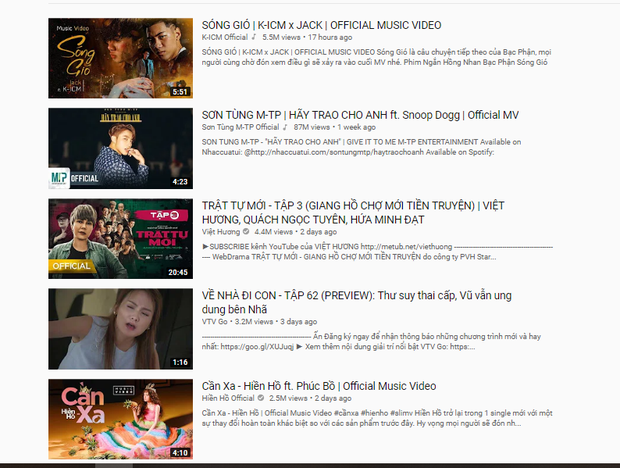Click the music note icon beside K-ICM Official
Image resolution: width=620 pixels, height=468 pixels.
[254, 37]
